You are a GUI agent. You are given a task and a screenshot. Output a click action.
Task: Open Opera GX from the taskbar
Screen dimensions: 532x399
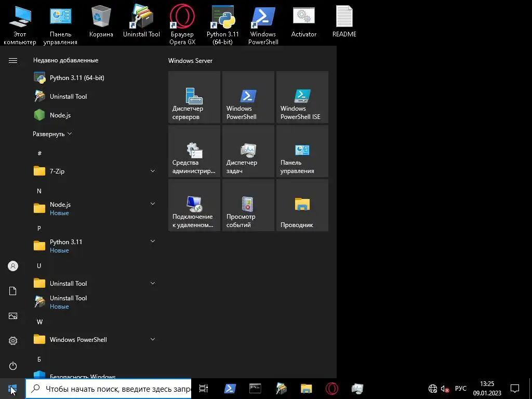(332, 389)
